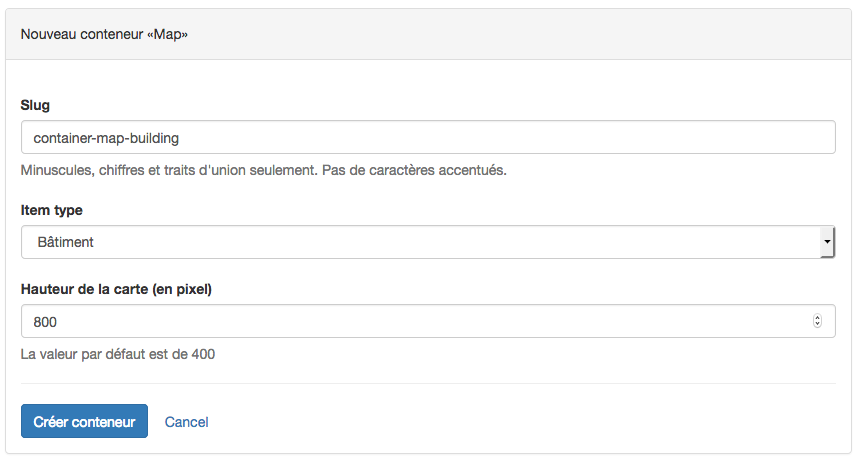Viewport: 860px width, 464px height.
Task: Click the Item type dropdown arrow
Action: click(x=826, y=242)
